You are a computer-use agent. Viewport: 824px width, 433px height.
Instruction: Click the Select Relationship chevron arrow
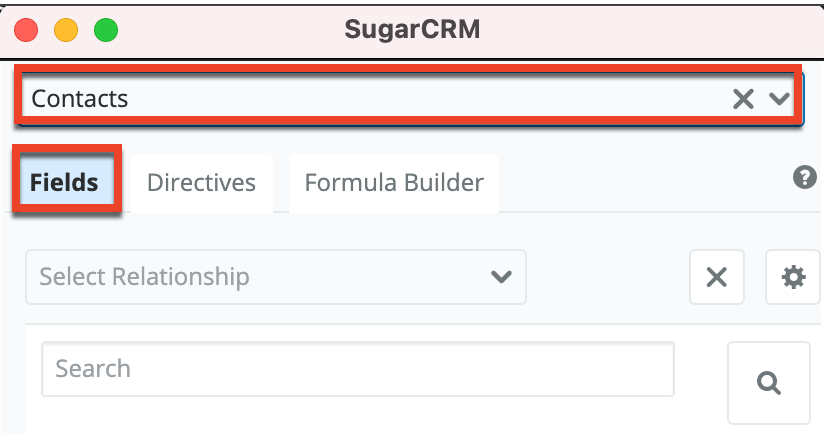coord(499,276)
